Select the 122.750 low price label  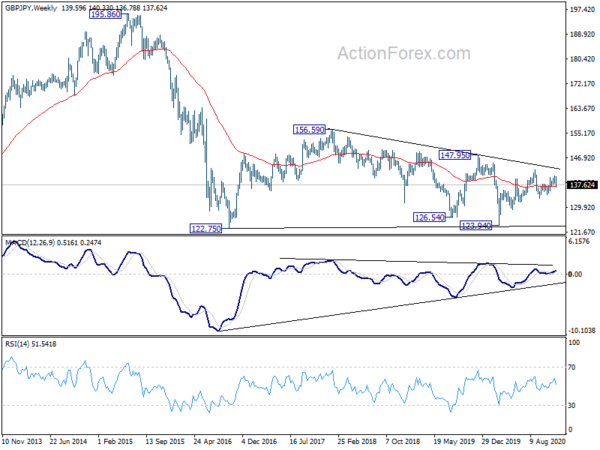206,229
